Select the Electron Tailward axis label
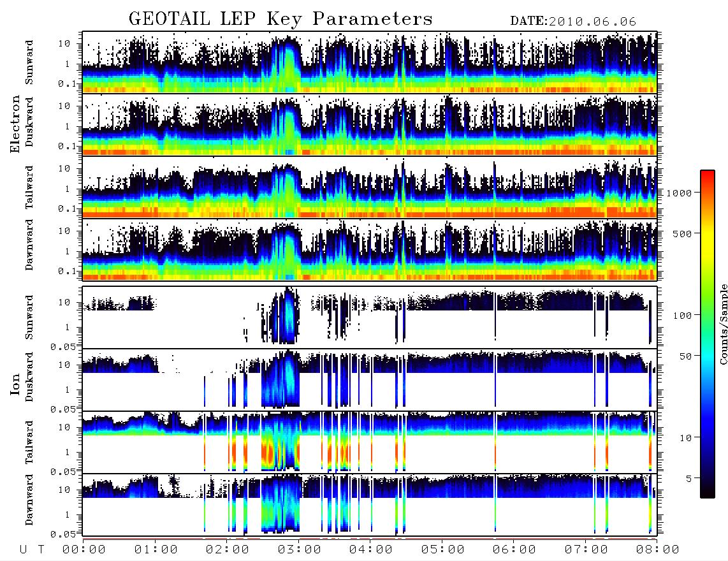 pos(29,187)
